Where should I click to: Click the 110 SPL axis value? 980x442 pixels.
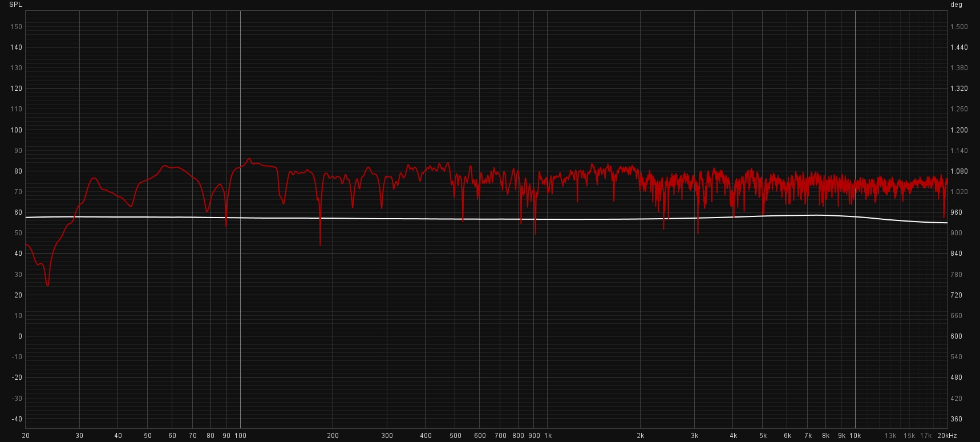16,109
